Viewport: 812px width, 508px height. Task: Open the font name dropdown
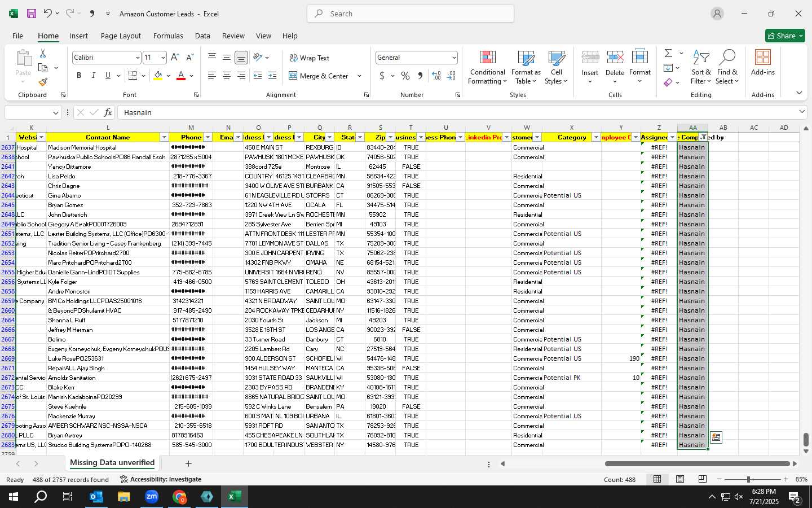[x=137, y=58]
